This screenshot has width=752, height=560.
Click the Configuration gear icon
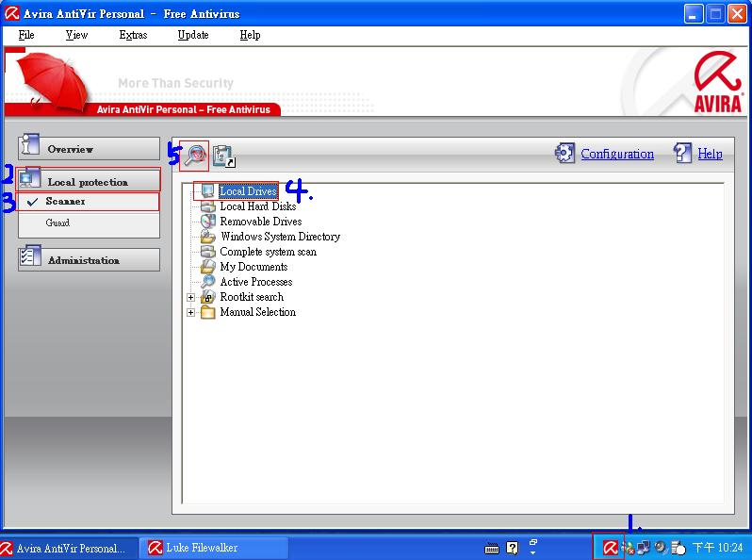click(564, 154)
